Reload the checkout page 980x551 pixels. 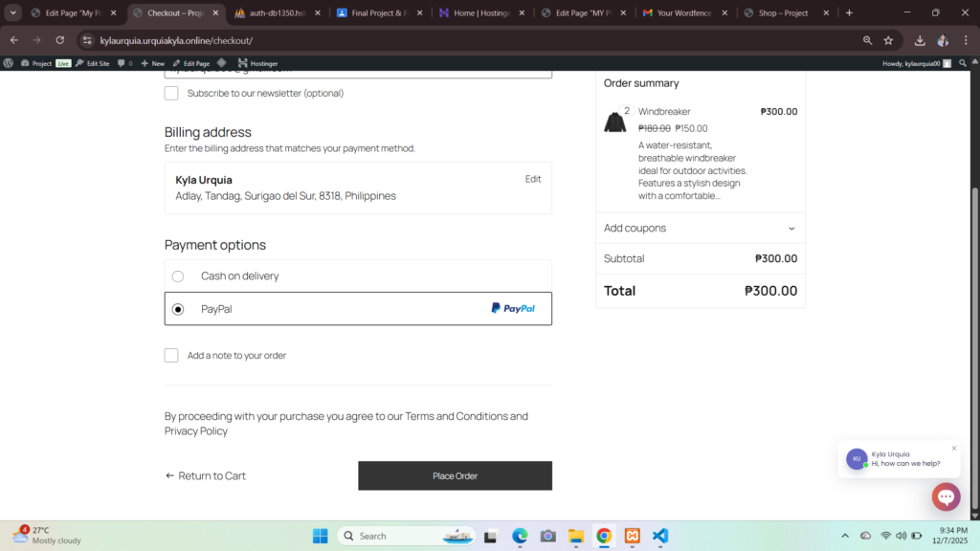point(59,41)
